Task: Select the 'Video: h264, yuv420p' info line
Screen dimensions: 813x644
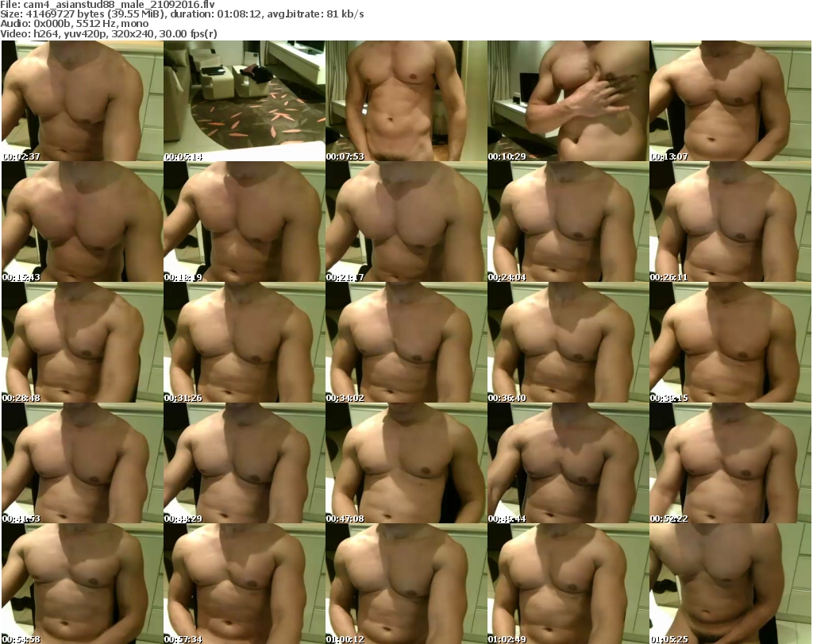Action: point(109,33)
